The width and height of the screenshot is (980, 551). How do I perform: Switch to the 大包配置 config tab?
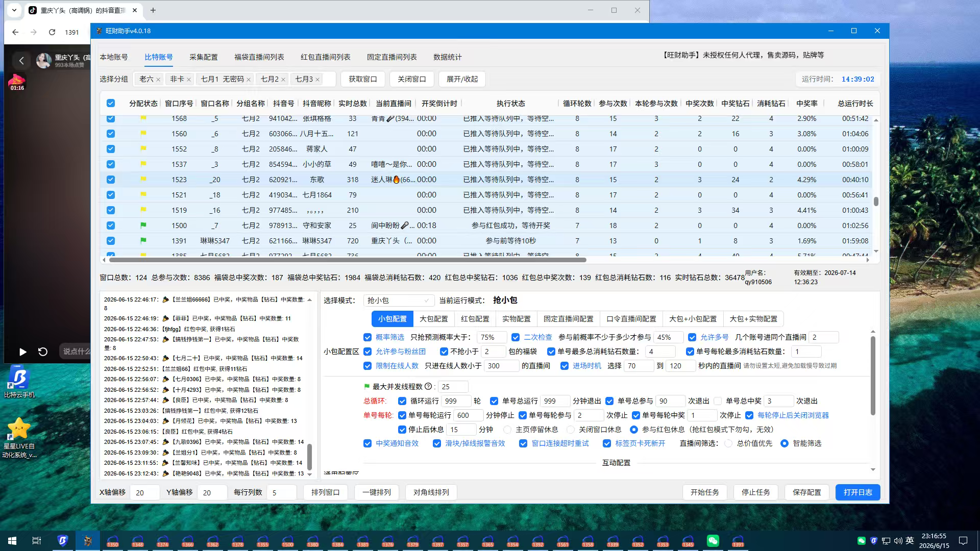[434, 319]
